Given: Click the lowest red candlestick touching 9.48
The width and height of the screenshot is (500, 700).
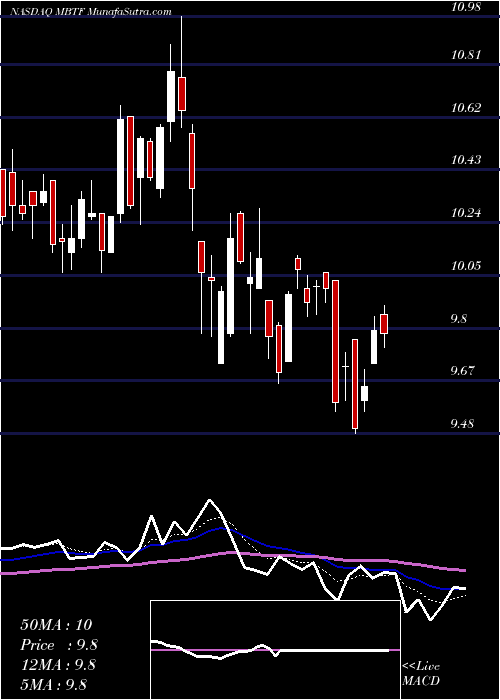Looking at the screenshot, I should pos(355,386).
